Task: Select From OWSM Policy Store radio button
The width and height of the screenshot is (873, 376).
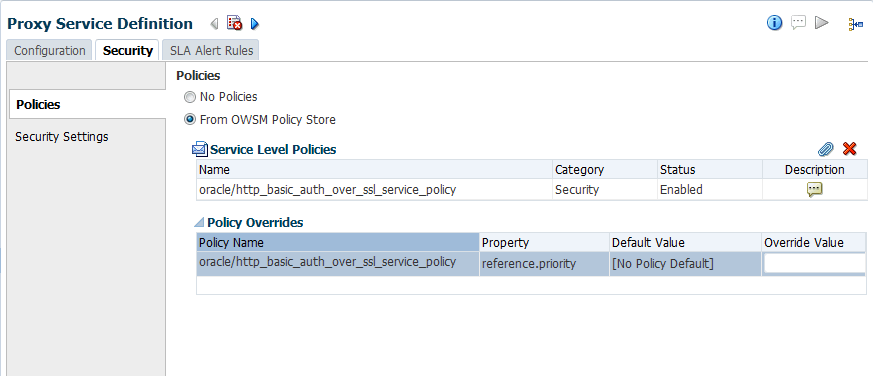Action: pos(190,120)
